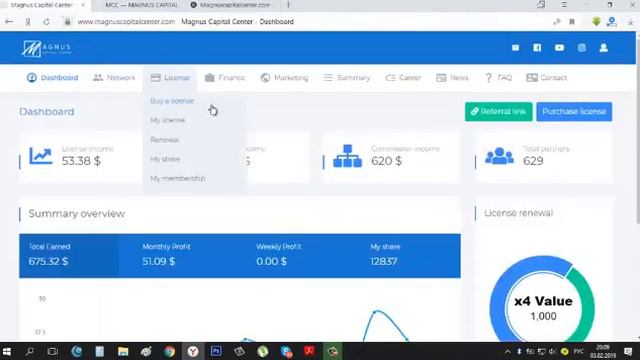
Task: Click the browser address bar URL
Action: pyautogui.click(x=126, y=22)
